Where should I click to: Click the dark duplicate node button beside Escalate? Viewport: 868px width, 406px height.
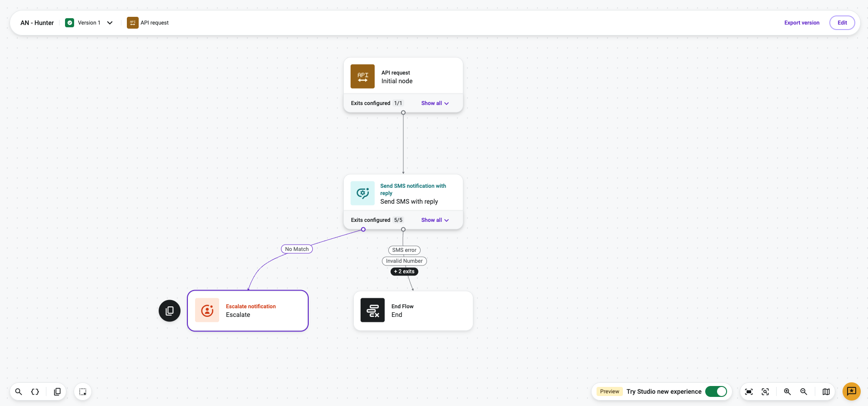click(x=170, y=311)
